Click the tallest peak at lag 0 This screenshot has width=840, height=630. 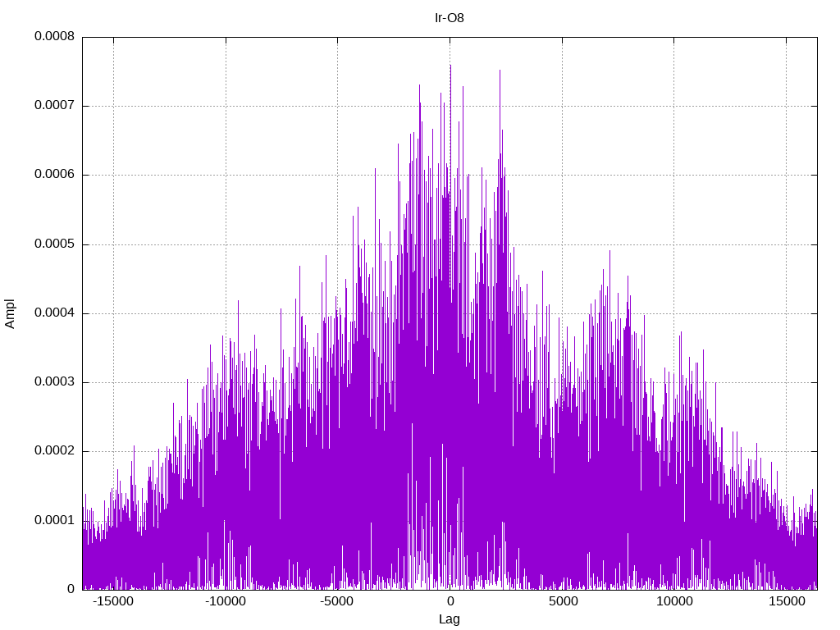pyautogui.click(x=450, y=66)
